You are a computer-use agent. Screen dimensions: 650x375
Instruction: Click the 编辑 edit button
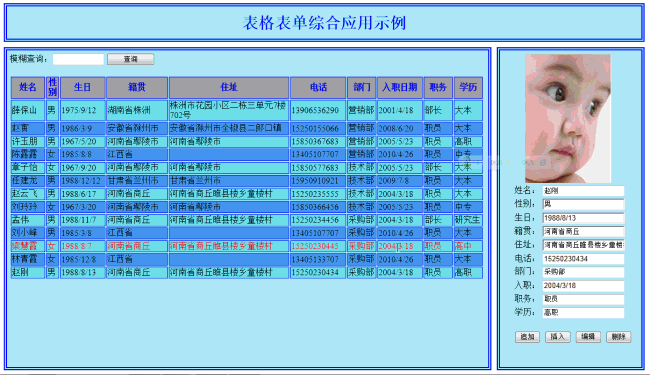click(x=588, y=337)
